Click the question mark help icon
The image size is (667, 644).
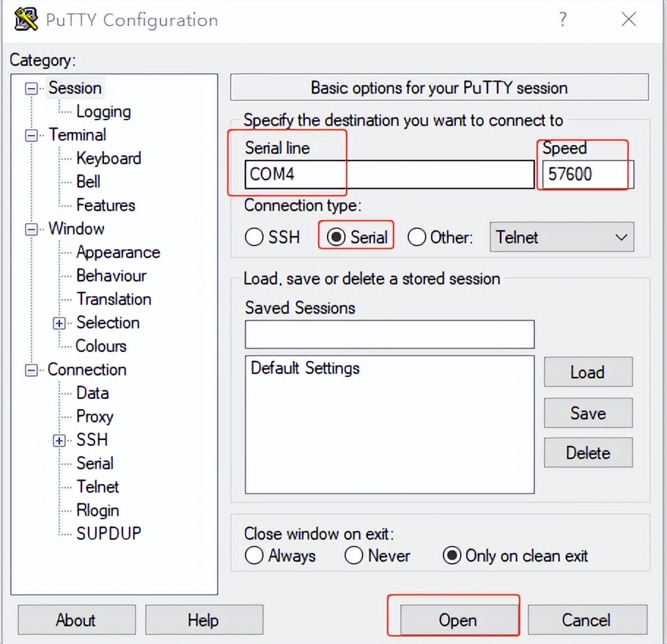pyautogui.click(x=562, y=20)
